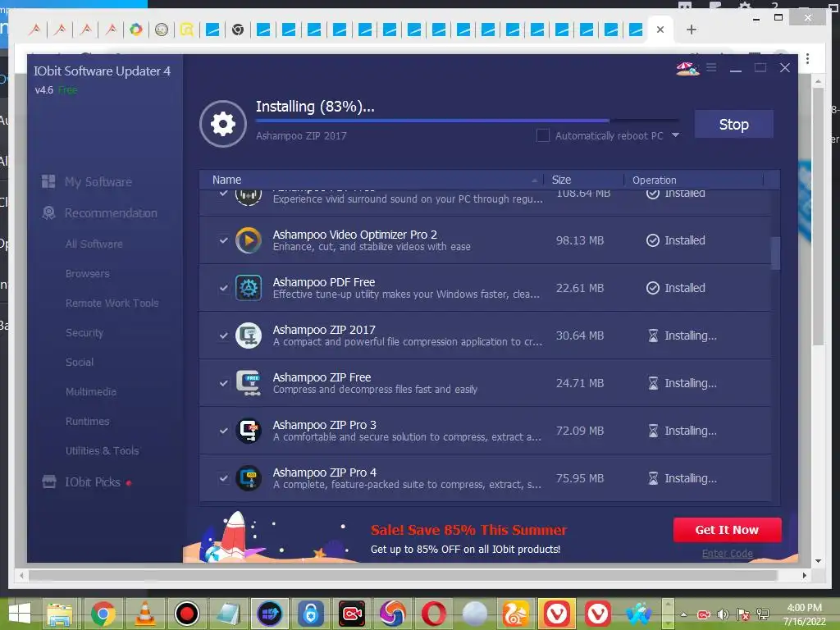Select Runtimes category
Screen dimensions: 840x630
pyautogui.click(x=87, y=421)
